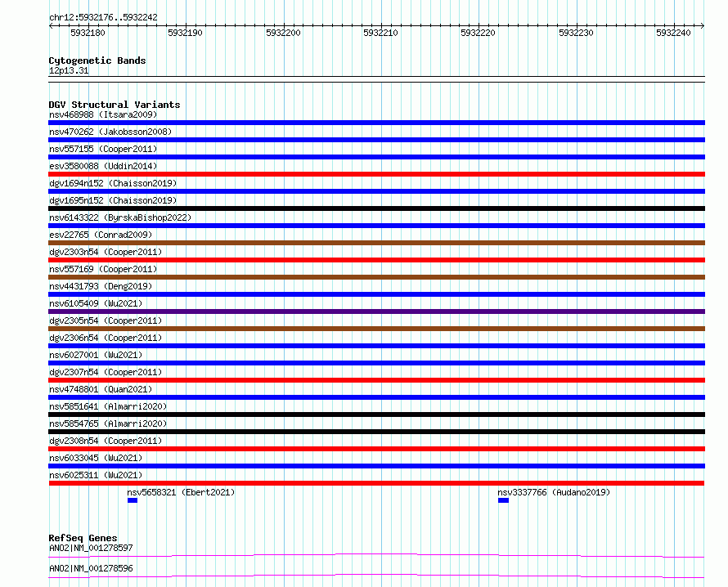Select the nsv470262 (Jakobsson2008) variant label
This screenshot has height=587, width=728.
coord(110,132)
